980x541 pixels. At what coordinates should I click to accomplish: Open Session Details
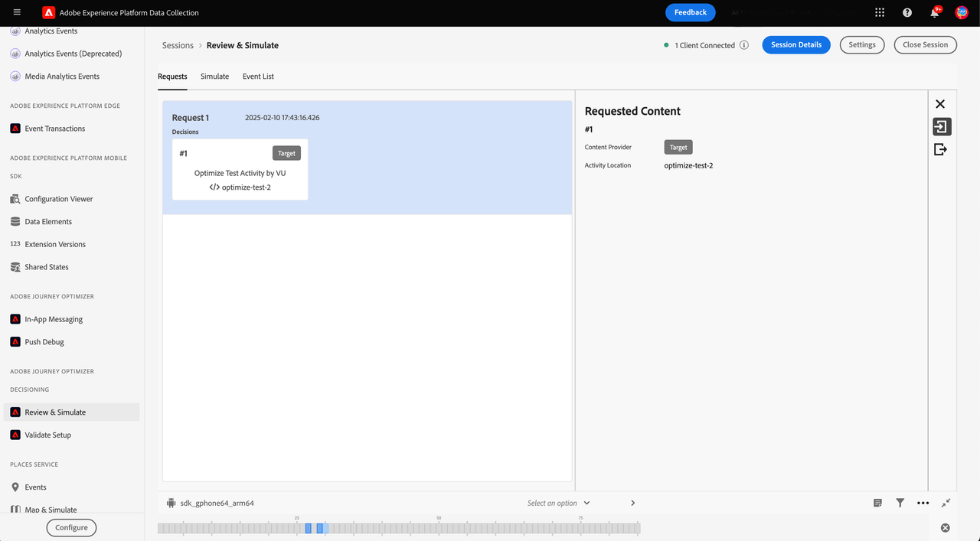[x=796, y=44]
